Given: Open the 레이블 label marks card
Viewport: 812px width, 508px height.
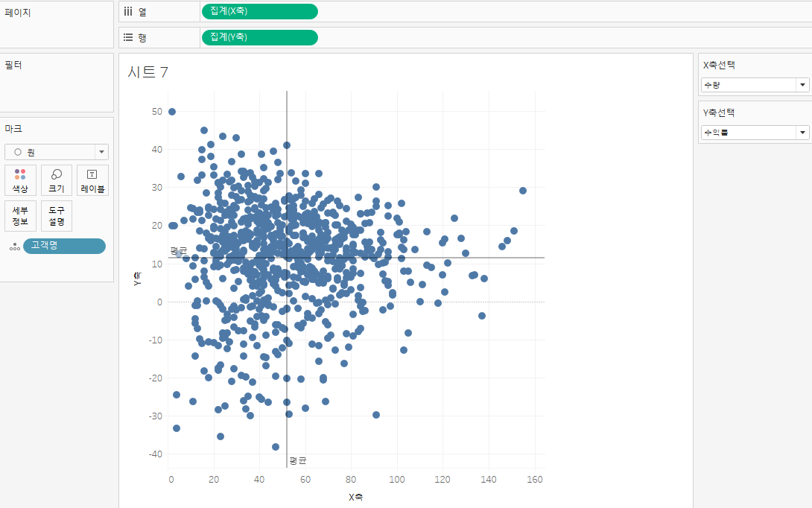Looking at the screenshot, I should coord(92,180).
